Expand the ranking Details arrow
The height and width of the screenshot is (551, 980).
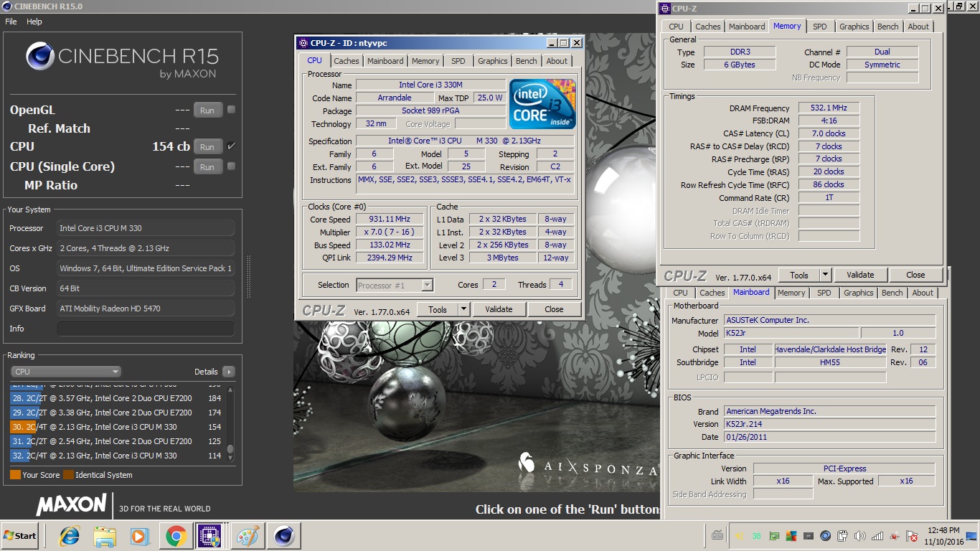(228, 372)
